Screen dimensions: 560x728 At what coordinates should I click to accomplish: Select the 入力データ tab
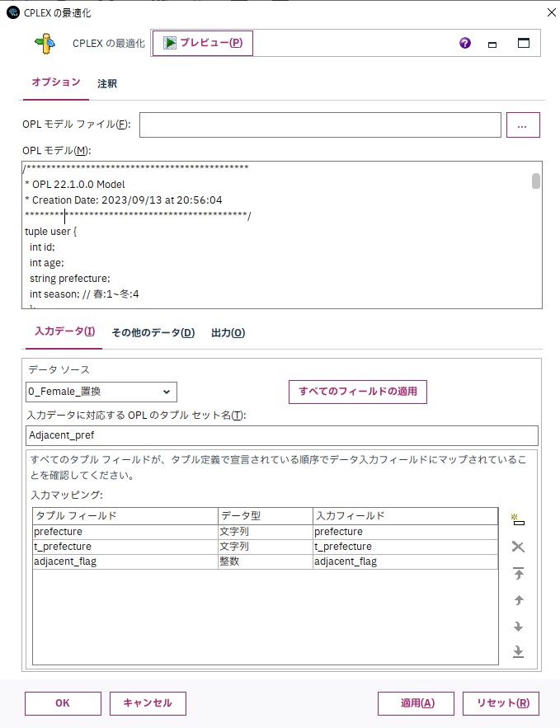[x=64, y=331]
